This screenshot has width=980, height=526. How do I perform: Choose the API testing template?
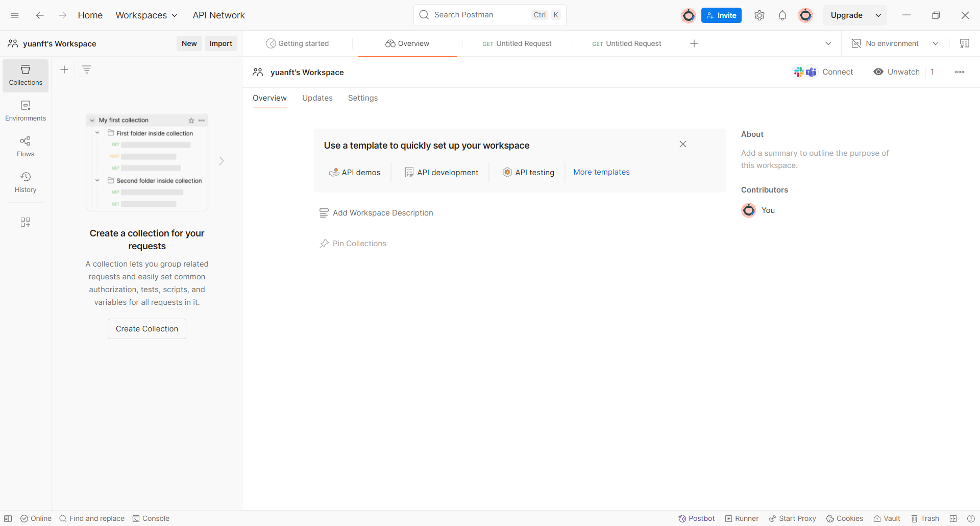(528, 173)
